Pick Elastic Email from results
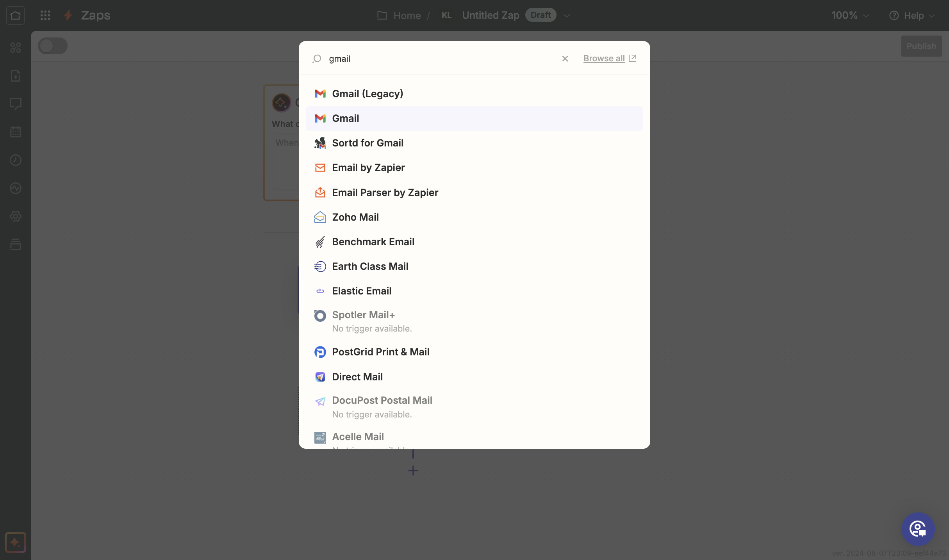This screenshot has width=949, height=560. pos(474,291)
